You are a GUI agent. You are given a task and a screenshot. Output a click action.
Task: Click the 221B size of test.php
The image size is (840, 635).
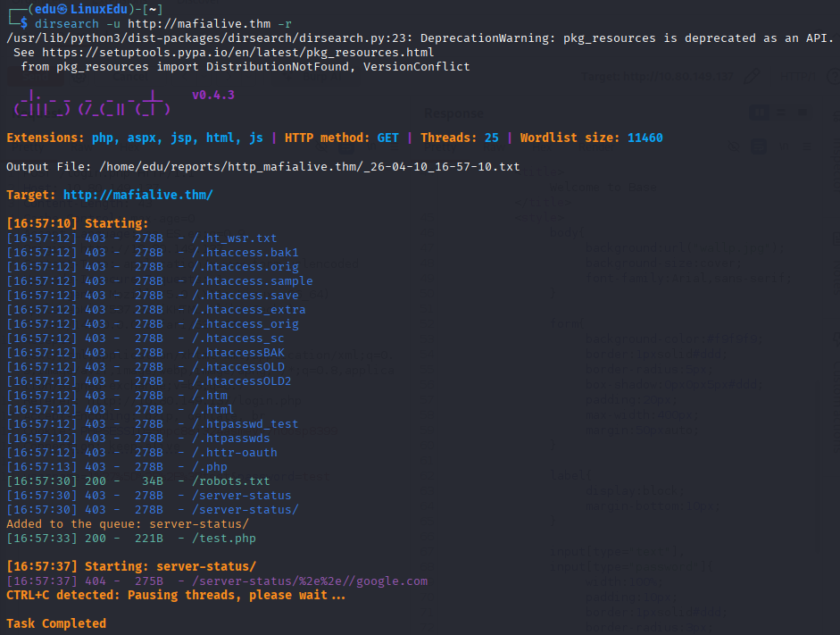[148, 538]
